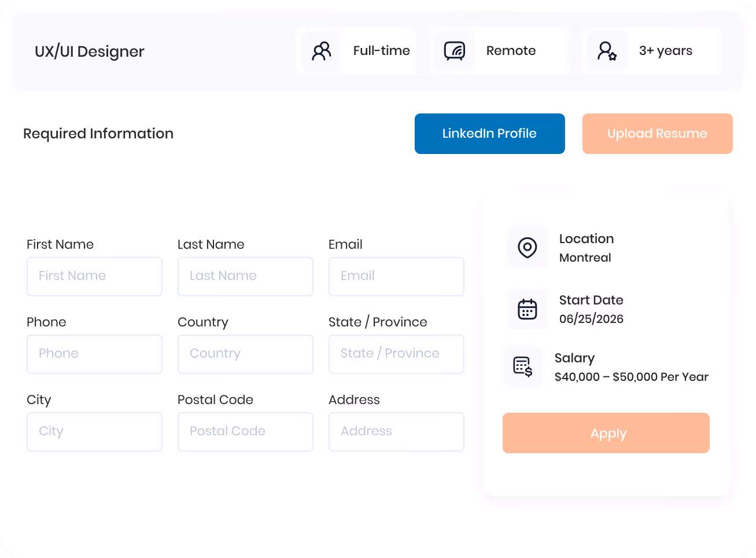
Task: Click the "First Name" field label
Action: pos(60,244)
